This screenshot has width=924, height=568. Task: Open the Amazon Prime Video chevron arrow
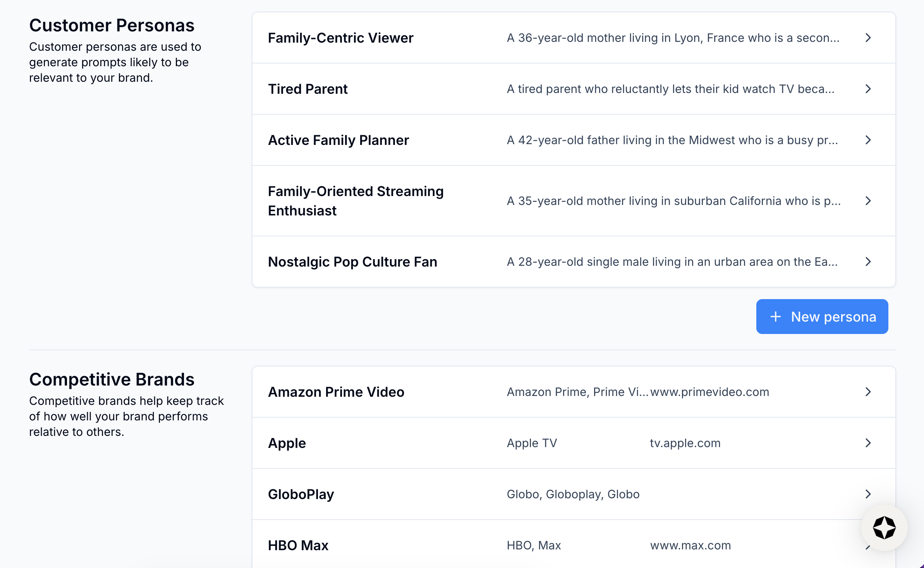pos(868,392)
